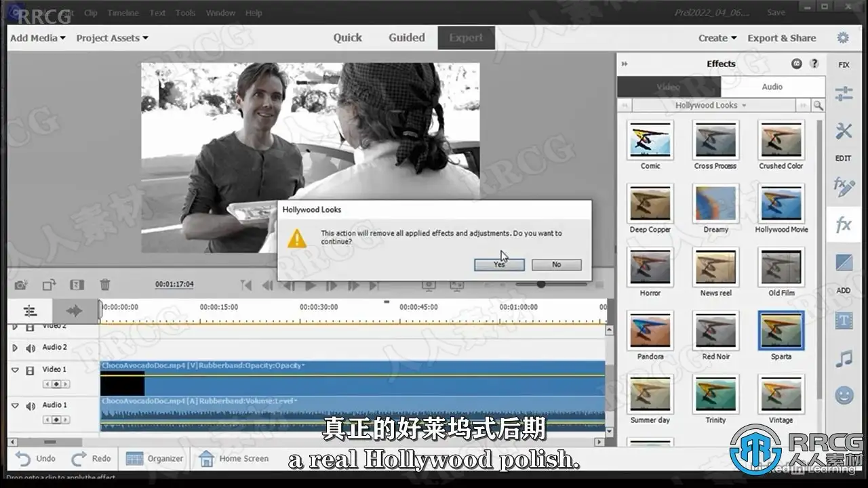Click the freeze frame camera icon
The height and width of the screenshot is (488, 868).
coord(21,285)
